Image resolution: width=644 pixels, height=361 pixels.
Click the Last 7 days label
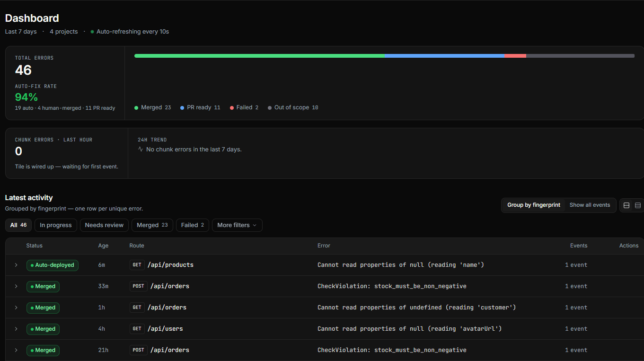click(x=21, y=32)
